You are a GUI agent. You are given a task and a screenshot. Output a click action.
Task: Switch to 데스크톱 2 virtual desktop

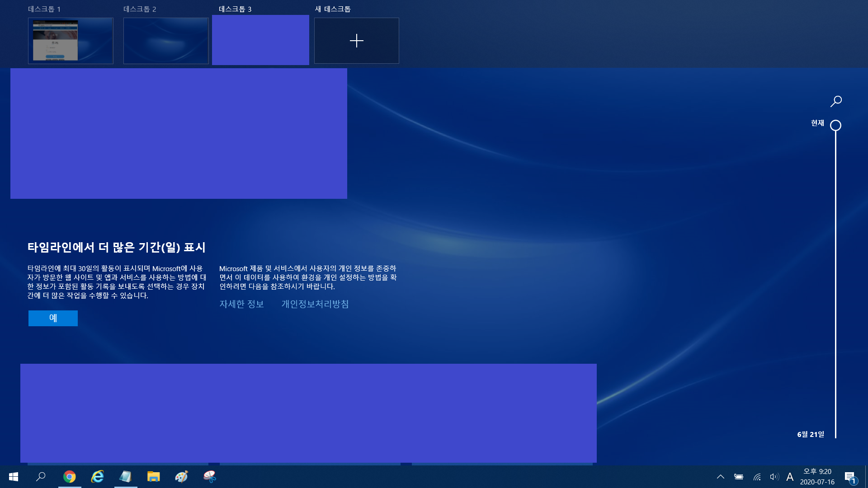tap(166, 41)
